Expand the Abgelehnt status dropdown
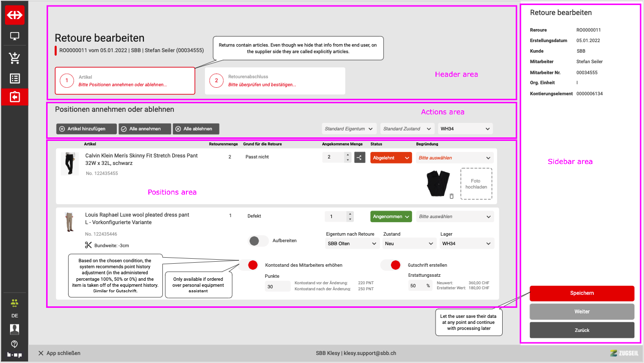The image size is (644, 363). pyautogui.click(x=391, y=157)
